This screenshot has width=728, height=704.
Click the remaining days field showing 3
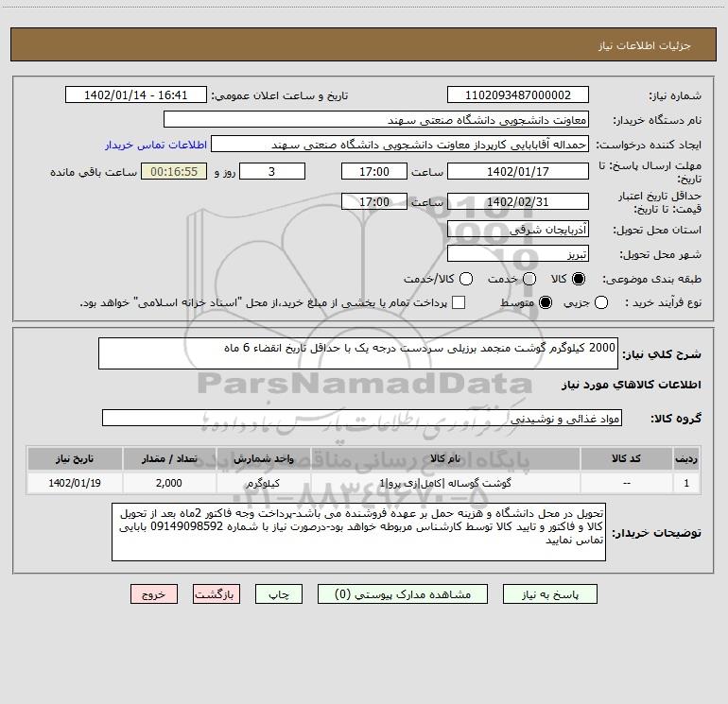tap(272, 171)
